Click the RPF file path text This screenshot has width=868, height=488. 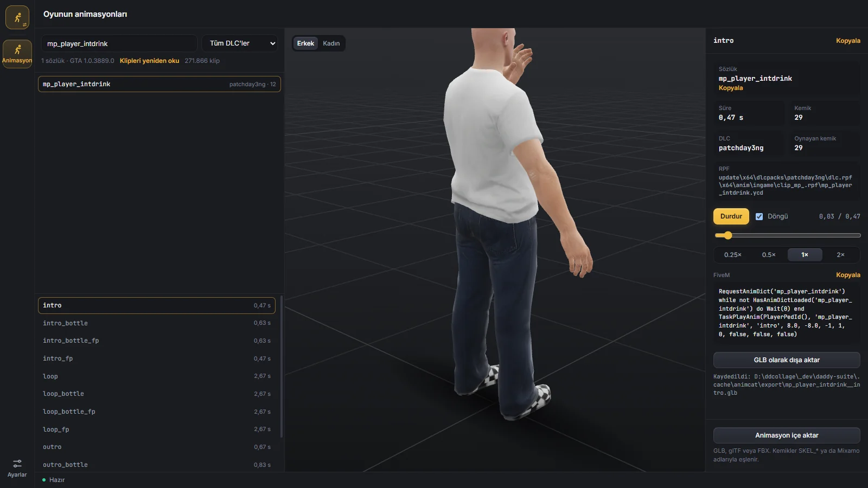[786, 185]
